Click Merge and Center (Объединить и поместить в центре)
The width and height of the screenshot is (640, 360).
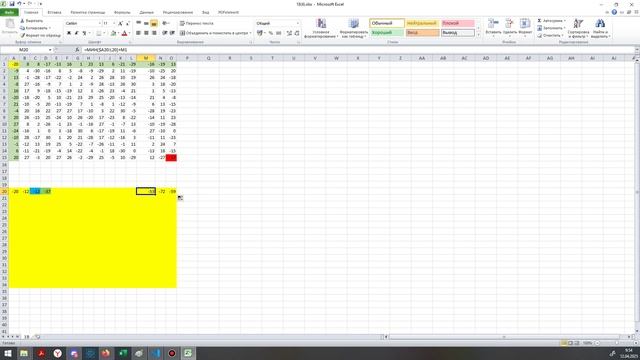click(215, 33)
